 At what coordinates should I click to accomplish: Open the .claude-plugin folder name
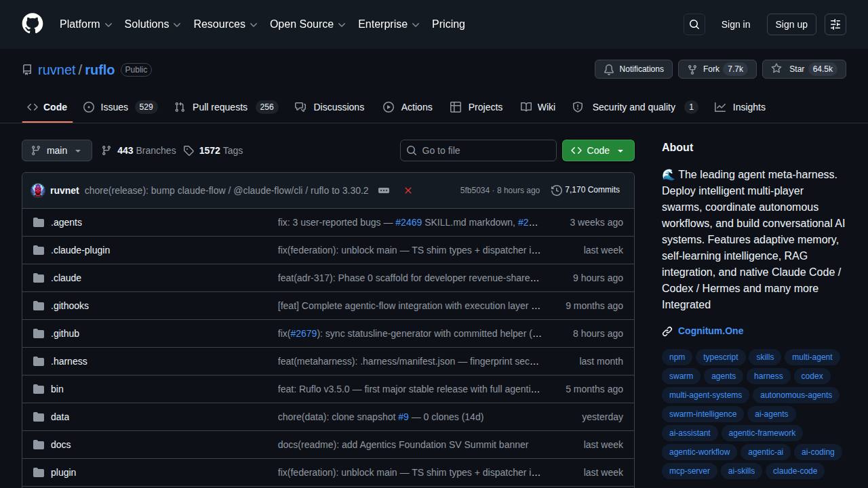pos(80,250)
